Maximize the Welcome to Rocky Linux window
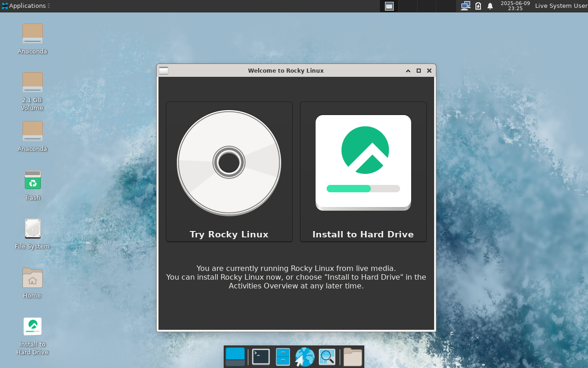This screenshot has height=368, width=588. (x=418, y=71)
